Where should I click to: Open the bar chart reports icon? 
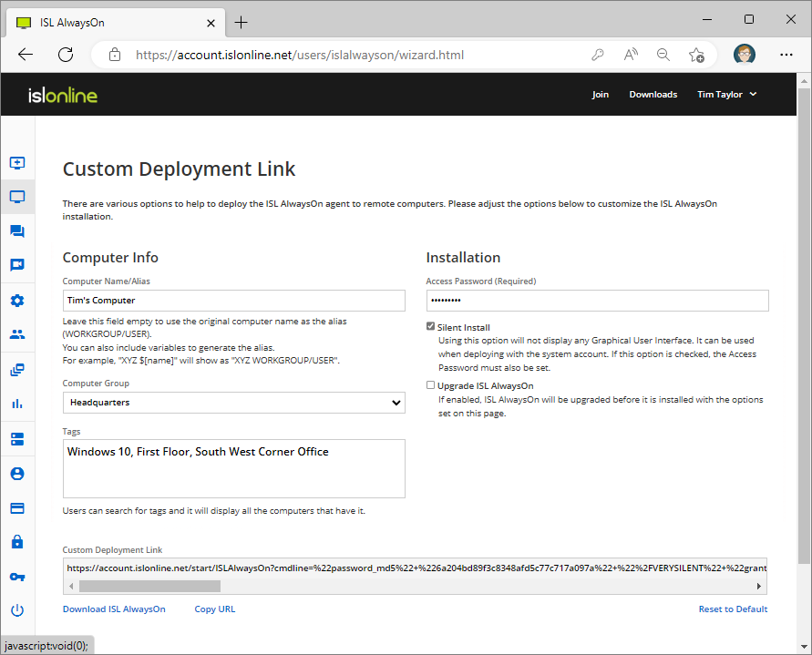[17, 404]
